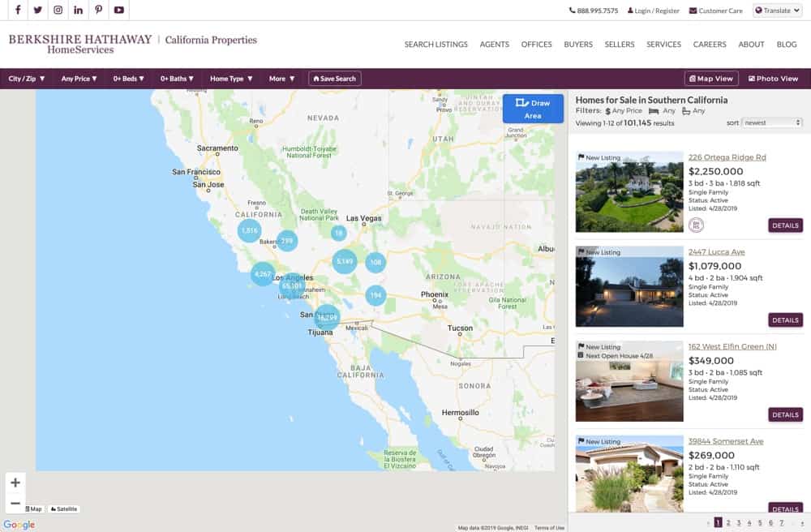Open DETAILS for the $2,250,000 listing

coord(785,225)
